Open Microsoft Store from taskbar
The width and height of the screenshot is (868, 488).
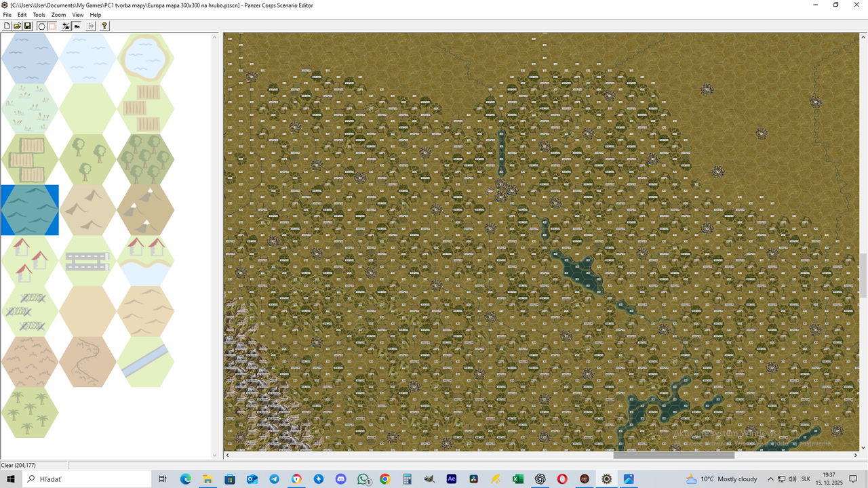coord(230,479)
